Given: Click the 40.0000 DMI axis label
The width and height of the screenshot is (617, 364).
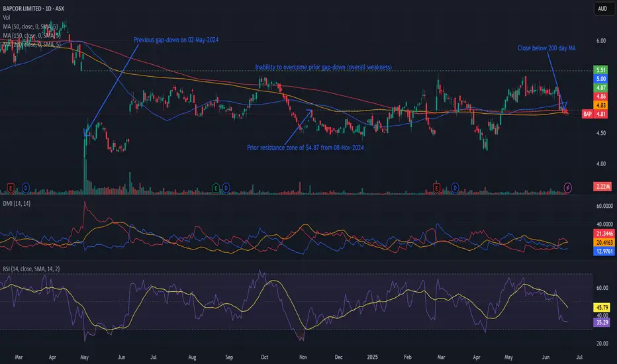Looking at the screenshot, I should click(x=604, y=224).
